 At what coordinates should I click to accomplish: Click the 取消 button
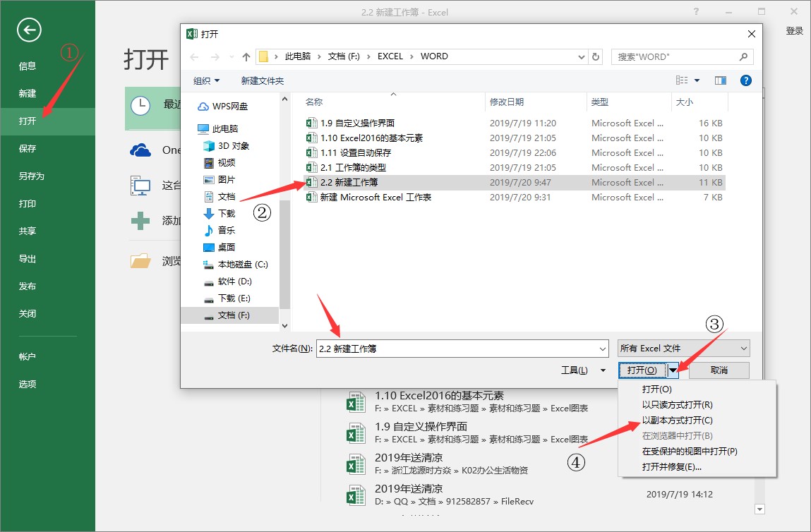tap(719, 370)
